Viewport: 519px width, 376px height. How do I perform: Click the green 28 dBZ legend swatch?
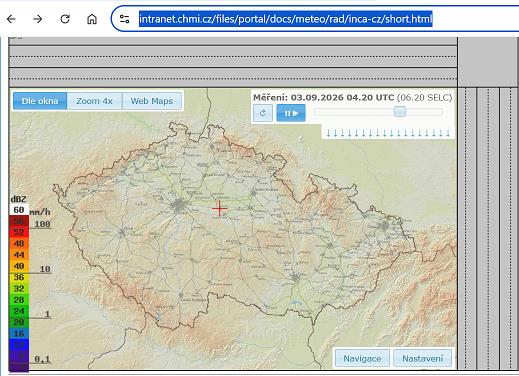[19, 300]
